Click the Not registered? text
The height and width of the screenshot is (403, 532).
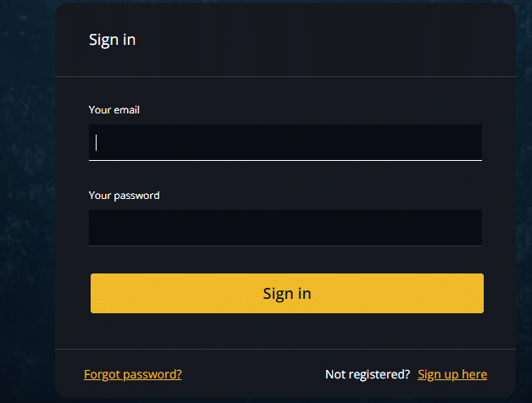[x=368, y=374]
